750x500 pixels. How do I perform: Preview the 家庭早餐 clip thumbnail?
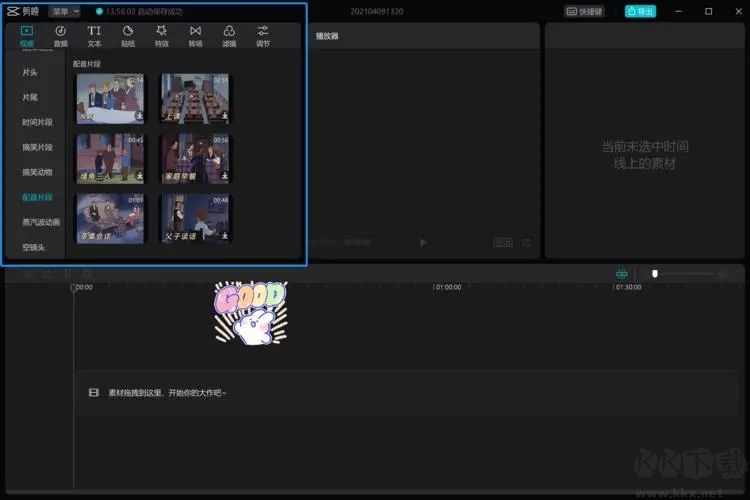pos(195,158)
